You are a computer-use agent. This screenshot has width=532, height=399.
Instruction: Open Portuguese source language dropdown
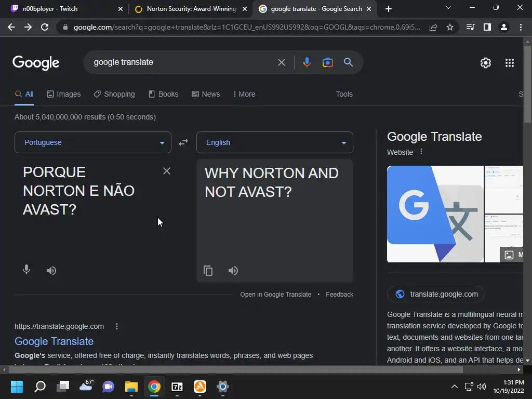pos(93,142)
